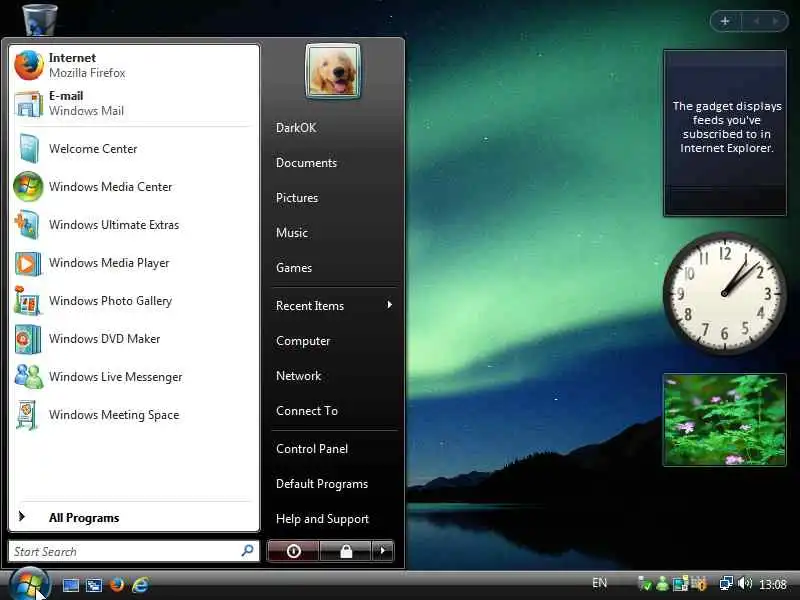
Task: Open Help and Support
Action: [334, 519]
